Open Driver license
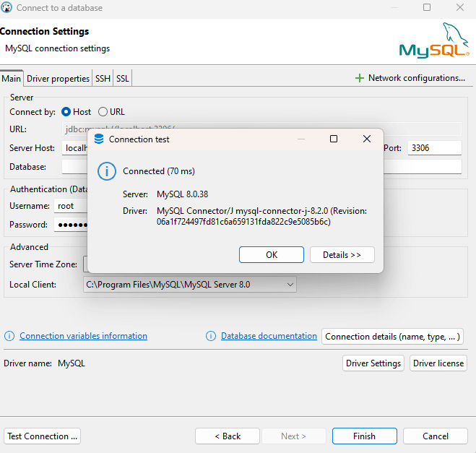476x453 pixels. (438, 363)
